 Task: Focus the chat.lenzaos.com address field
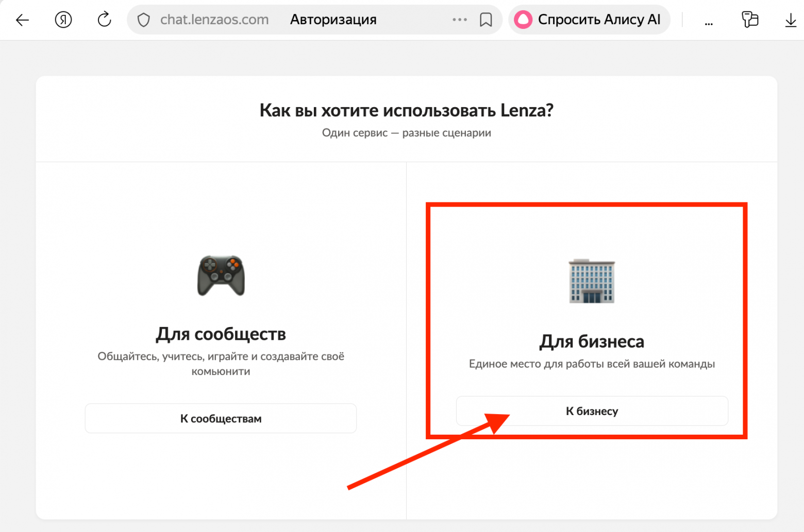pyautogui.click(x=214, y=20)
